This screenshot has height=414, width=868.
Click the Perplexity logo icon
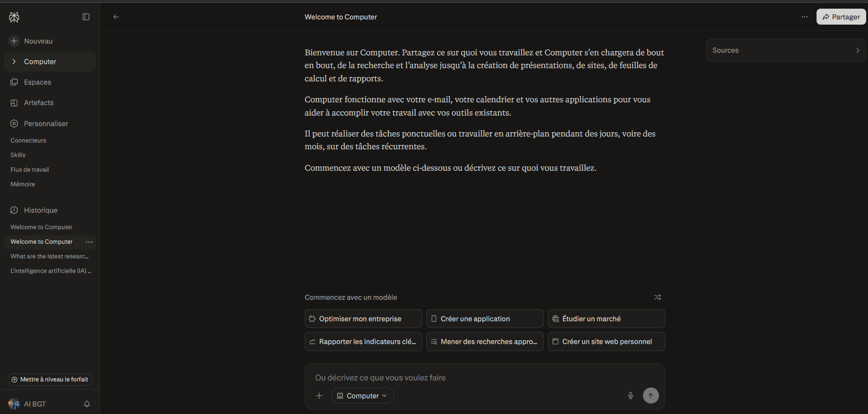click(14, 17)
